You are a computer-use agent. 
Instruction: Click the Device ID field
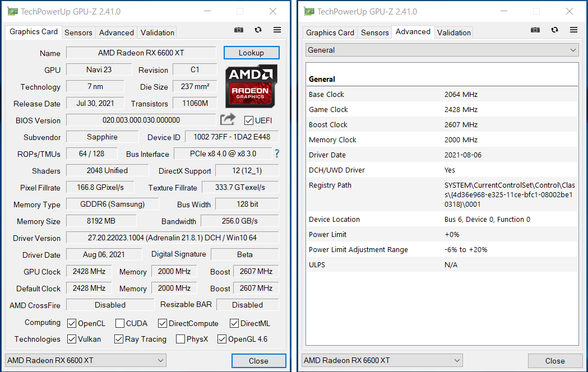232,137
